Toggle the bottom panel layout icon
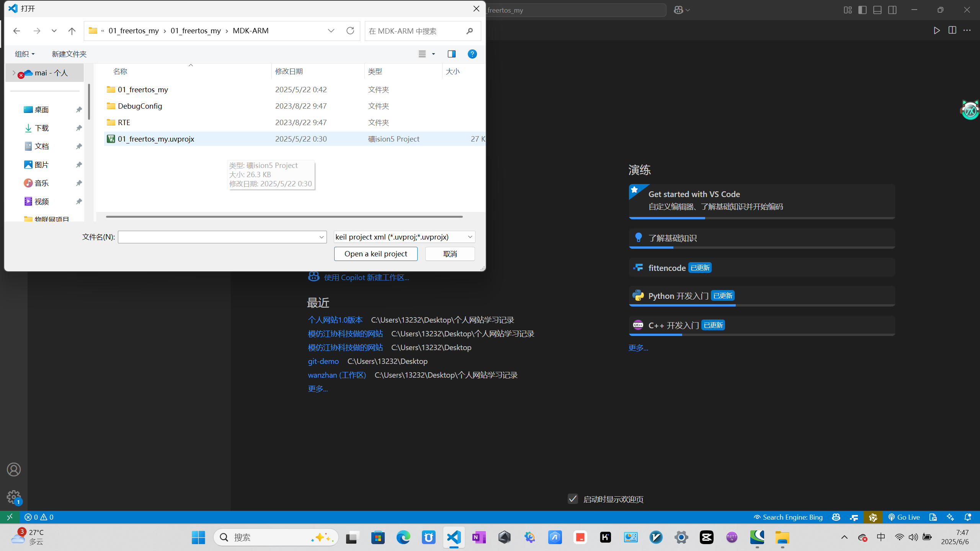 877,10
